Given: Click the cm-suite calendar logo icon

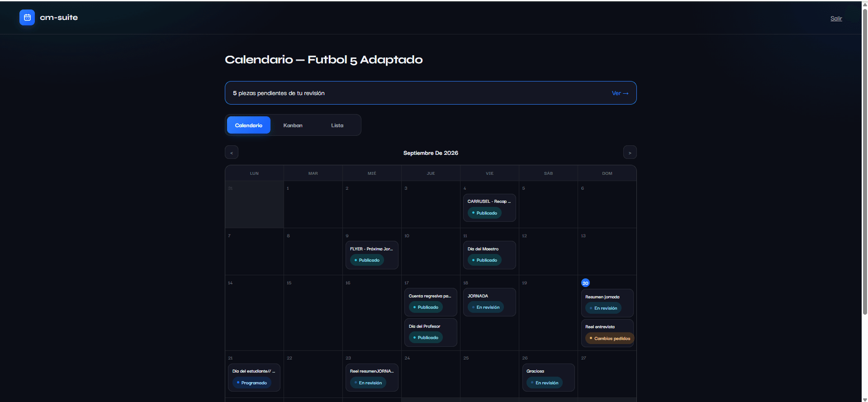Looking at the screenshot, I should click(x=27, y=18).
